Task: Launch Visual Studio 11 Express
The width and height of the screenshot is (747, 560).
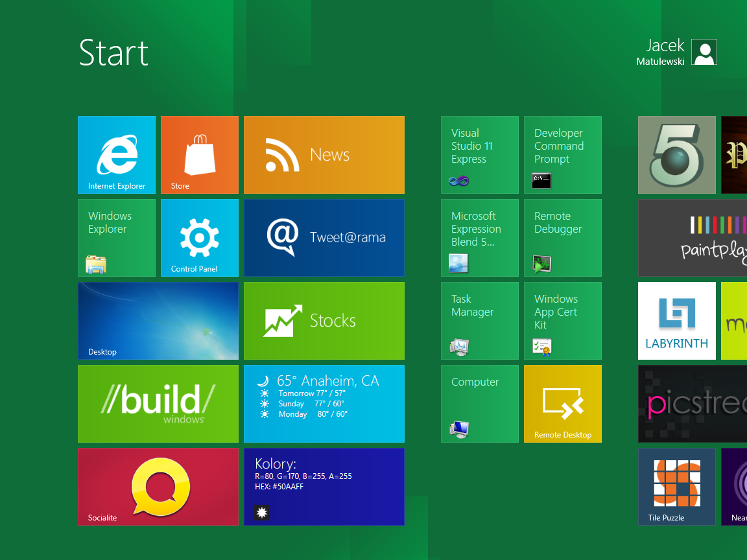Action: click(480, 155)
